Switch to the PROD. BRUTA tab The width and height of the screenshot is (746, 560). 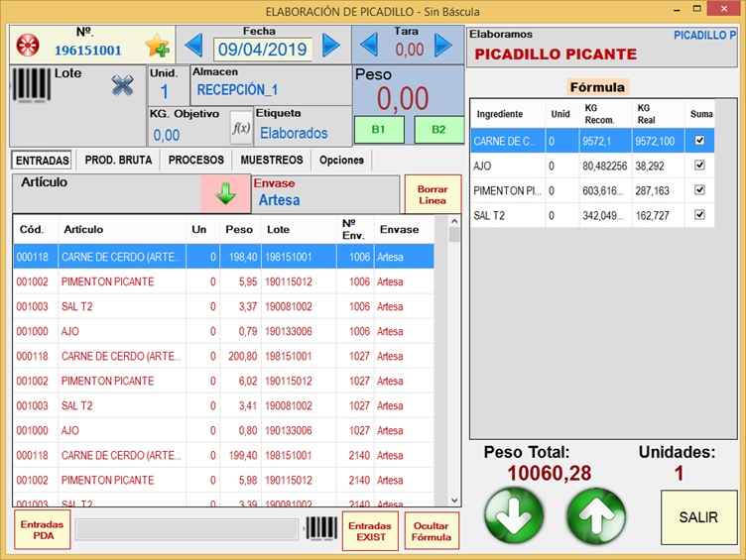117,160
